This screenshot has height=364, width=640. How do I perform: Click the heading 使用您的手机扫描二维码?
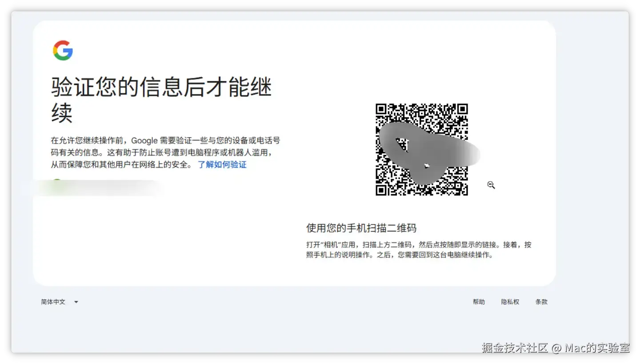point(361,228)
